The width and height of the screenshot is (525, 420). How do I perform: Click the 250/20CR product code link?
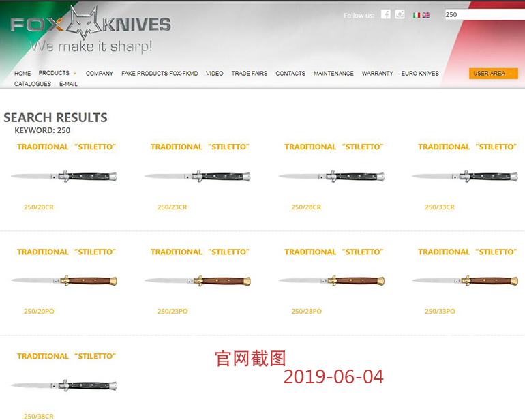pyautogui.click(x=38, y=207)
